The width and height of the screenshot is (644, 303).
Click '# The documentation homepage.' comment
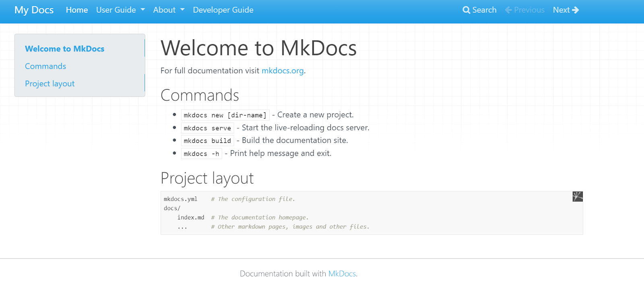[260, 217]
